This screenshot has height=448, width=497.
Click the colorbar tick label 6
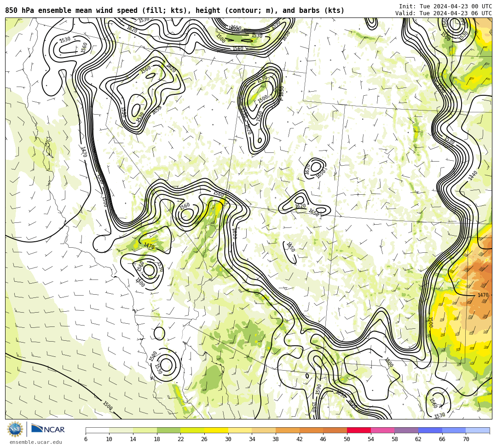pyautogui.click(x=86, y=439)
